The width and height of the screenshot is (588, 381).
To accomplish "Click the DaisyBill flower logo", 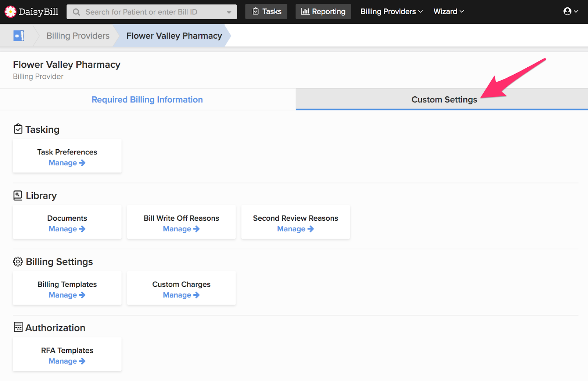I will tap(10, 12).
